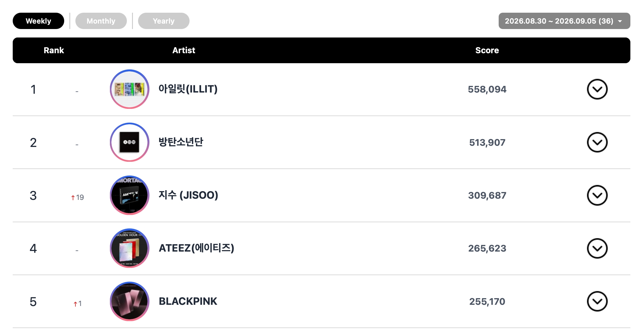This screenshot has height=332, width=644.
Task: Expand details for ILLIT row
Action: 597,89
